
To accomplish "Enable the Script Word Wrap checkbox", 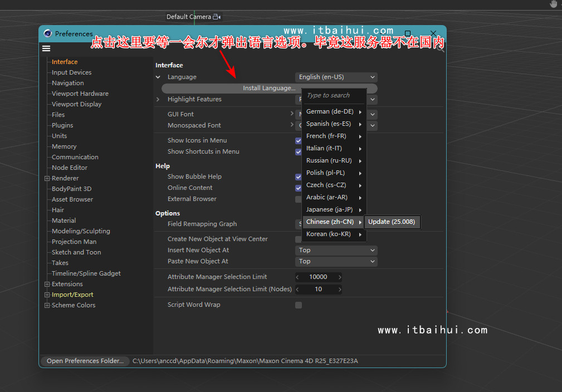I will 299,305.
